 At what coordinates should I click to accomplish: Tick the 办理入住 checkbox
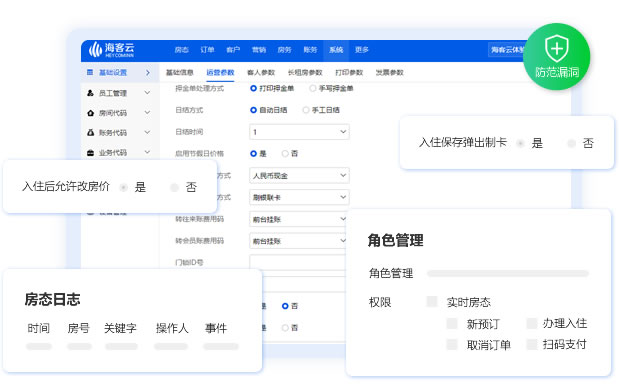[x=532, y=323]
